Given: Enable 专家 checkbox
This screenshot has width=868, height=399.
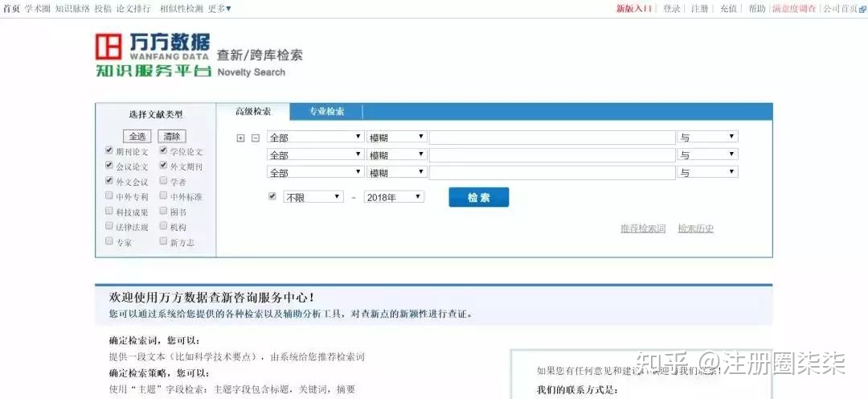Looking at the screenshot, I should click(x=109, y=241).
